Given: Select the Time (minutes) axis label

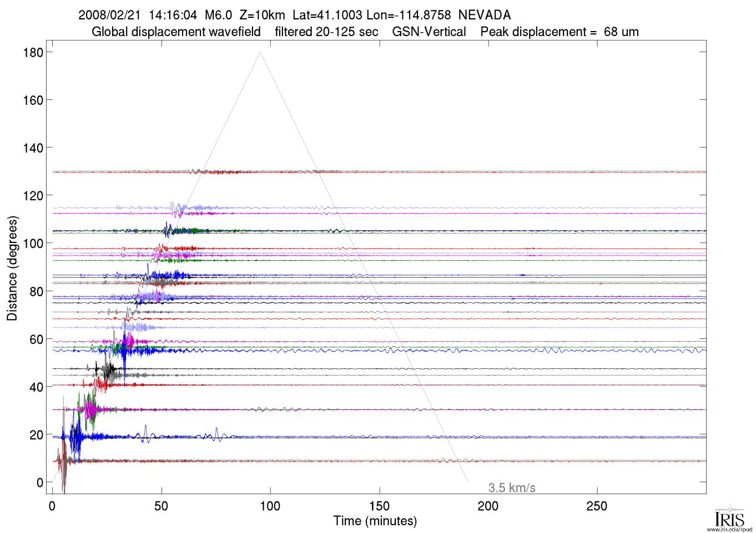Looking at the screenshot, I should [375, 521].
